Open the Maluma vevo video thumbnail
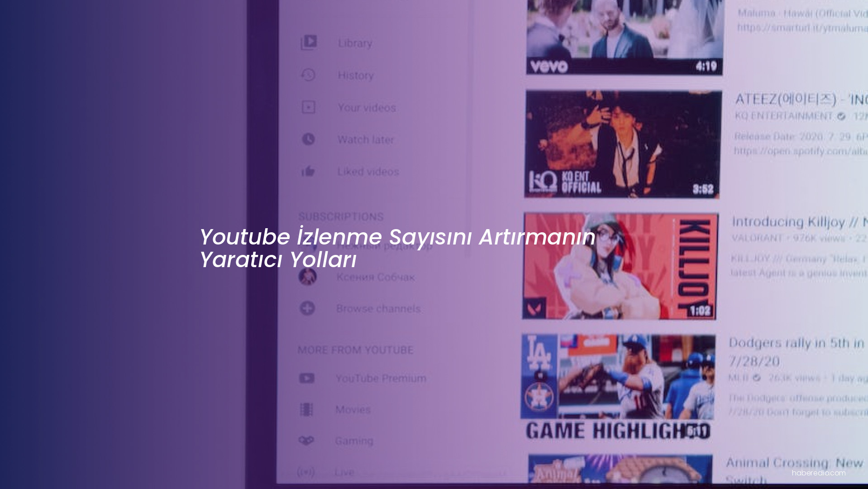Screen dimensions: 868x489 [625, 37]
